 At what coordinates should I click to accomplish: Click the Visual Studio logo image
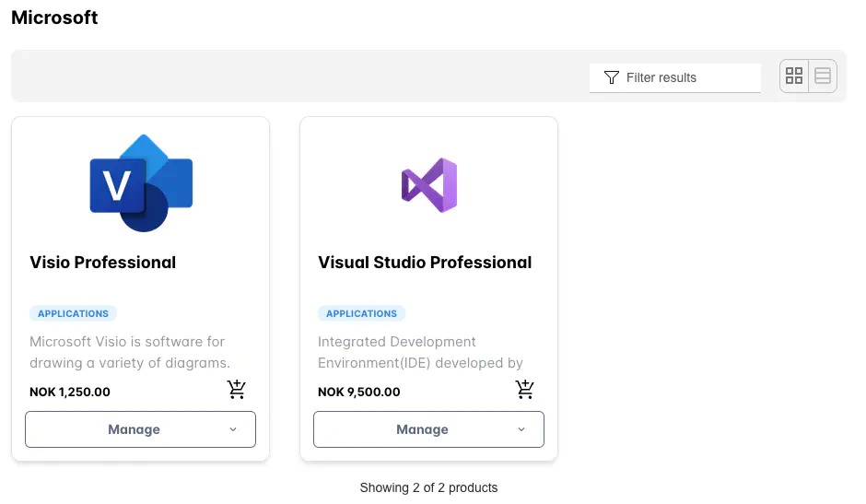click(x=429, y=185)
